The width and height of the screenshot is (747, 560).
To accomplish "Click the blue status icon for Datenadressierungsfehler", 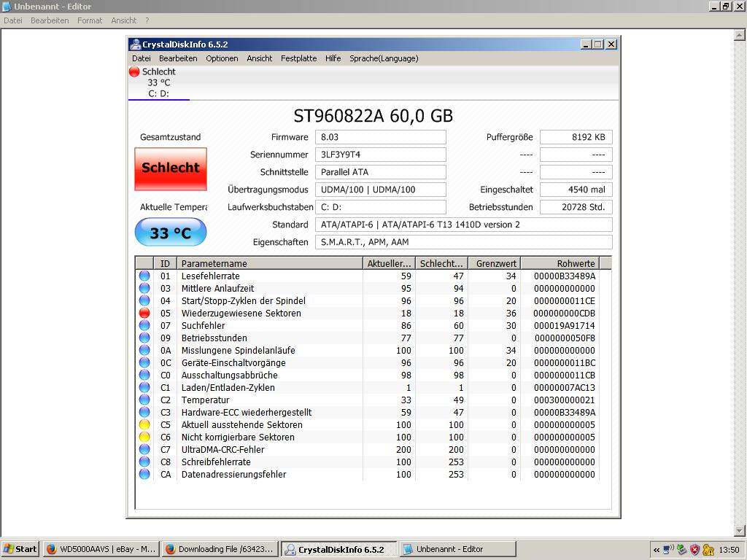I will pos(144,474).
